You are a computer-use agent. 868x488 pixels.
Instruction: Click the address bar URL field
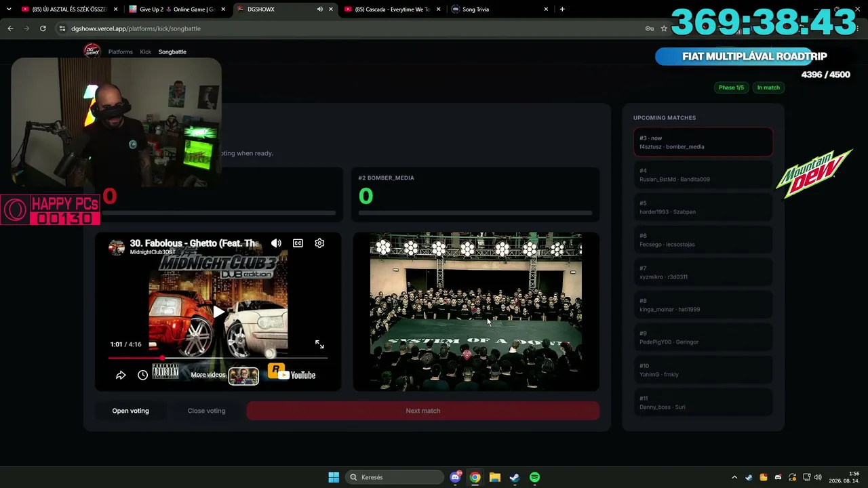click(x=353, y=28)
